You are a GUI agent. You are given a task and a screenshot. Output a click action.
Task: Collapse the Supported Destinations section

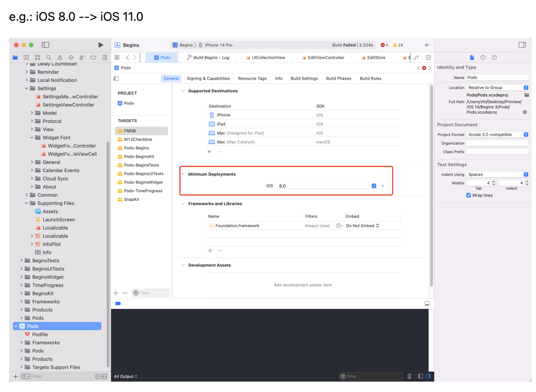183,91
